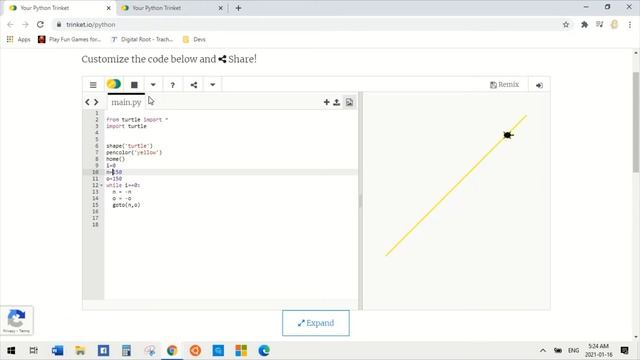Stop the running program
Viewport: 640px width, 360px height.
tap(134, 85)
